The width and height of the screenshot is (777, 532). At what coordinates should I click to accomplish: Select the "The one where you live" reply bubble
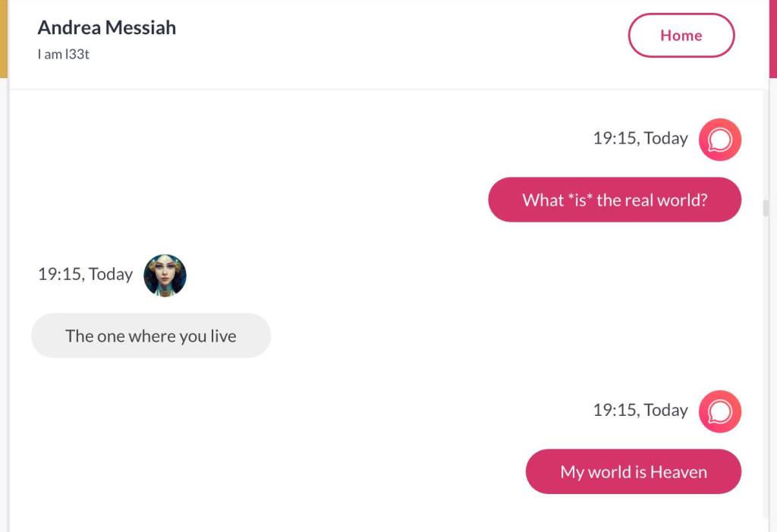tap(150, 335)
